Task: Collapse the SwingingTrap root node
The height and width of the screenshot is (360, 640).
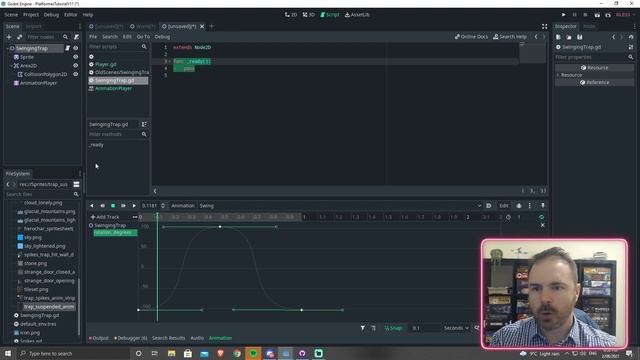Action: pyautogui.click(x=8, y=48)
